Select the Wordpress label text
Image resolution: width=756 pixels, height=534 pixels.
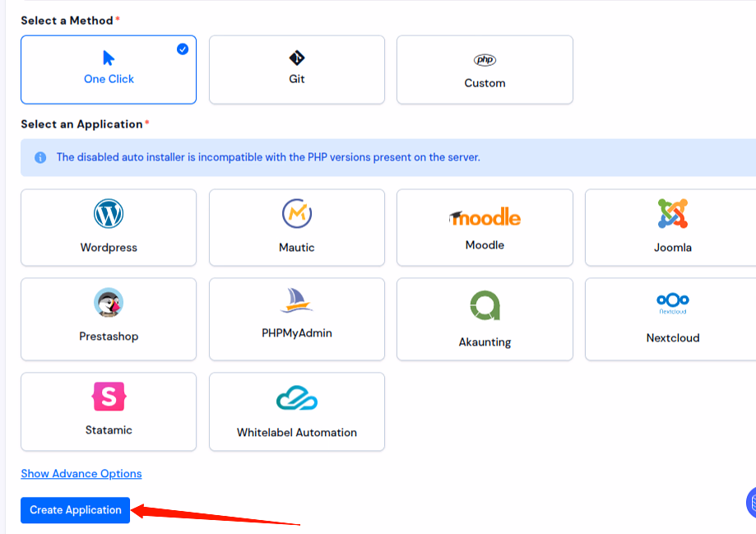pyautogui.click(x=109, y=248)
